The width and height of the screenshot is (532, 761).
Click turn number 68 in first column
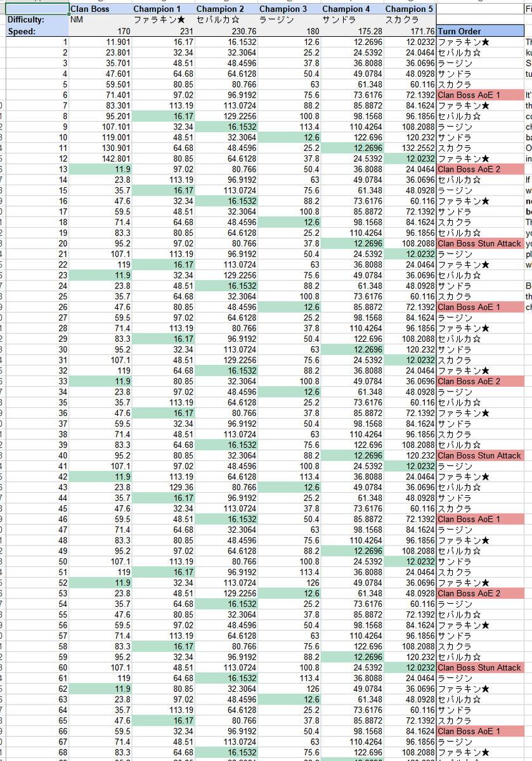[37, 752]
